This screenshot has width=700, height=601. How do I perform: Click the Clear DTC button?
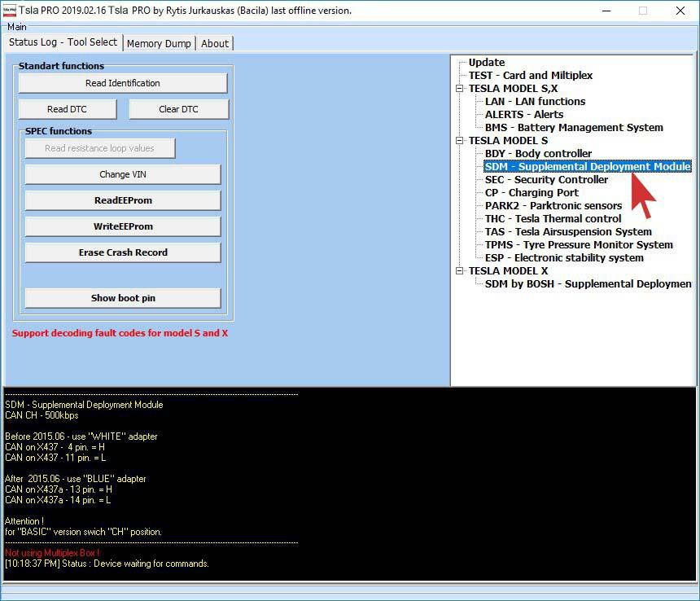click(x=178, y=109)
